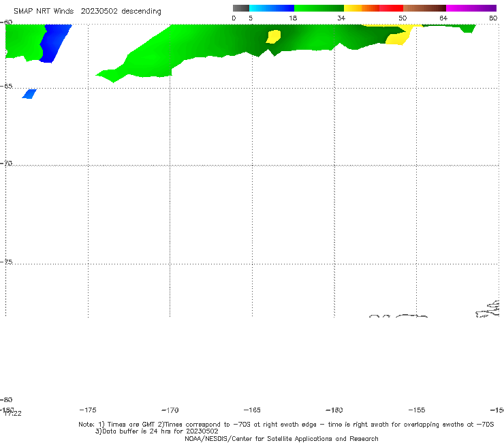Click the longitude label '-175'
The height and width of the screenshot is (443, 504).
pyautogui.click(x=88, y=410)
